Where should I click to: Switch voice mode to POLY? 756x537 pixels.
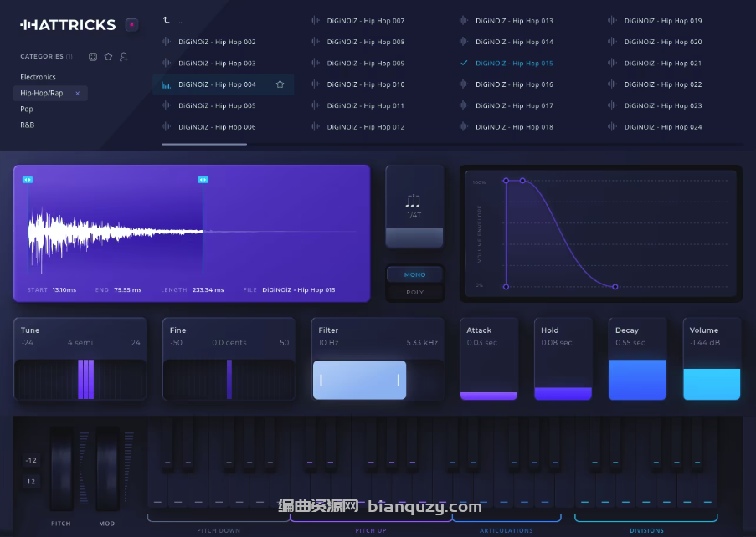(x=414, y=292)
